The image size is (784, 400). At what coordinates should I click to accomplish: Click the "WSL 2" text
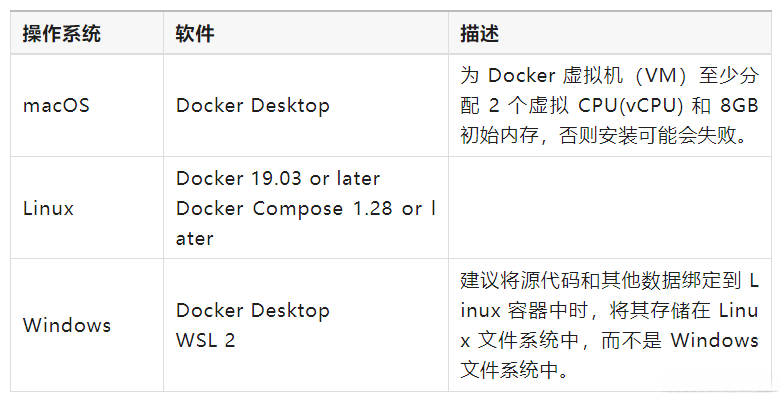[x=205, y=340]
